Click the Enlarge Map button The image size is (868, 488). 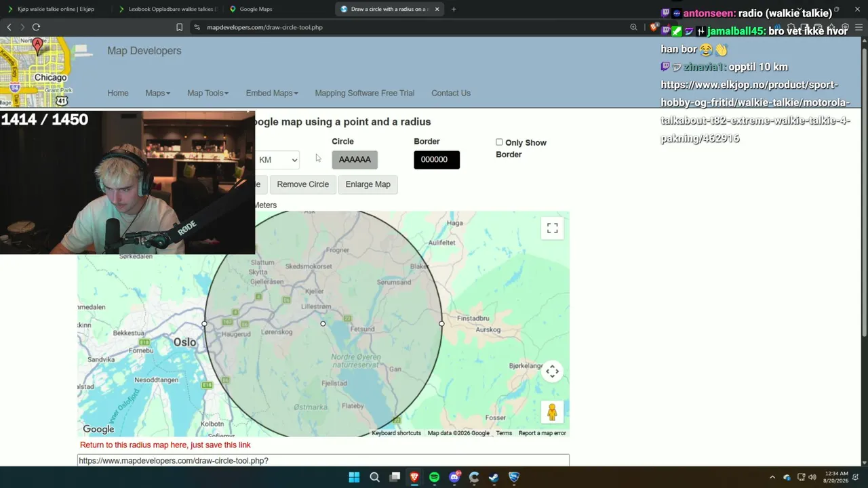368,184
